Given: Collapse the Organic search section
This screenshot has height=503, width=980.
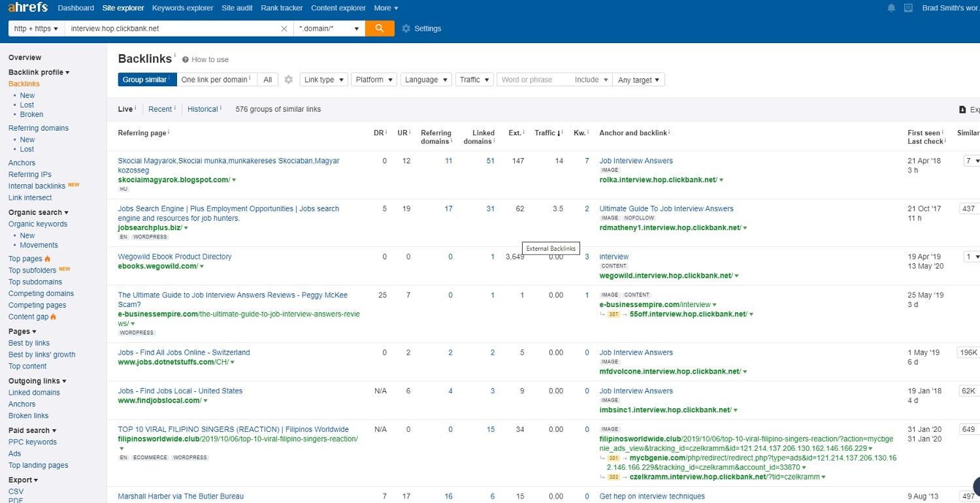Looking at the screenshot, I should click(38, 212).
